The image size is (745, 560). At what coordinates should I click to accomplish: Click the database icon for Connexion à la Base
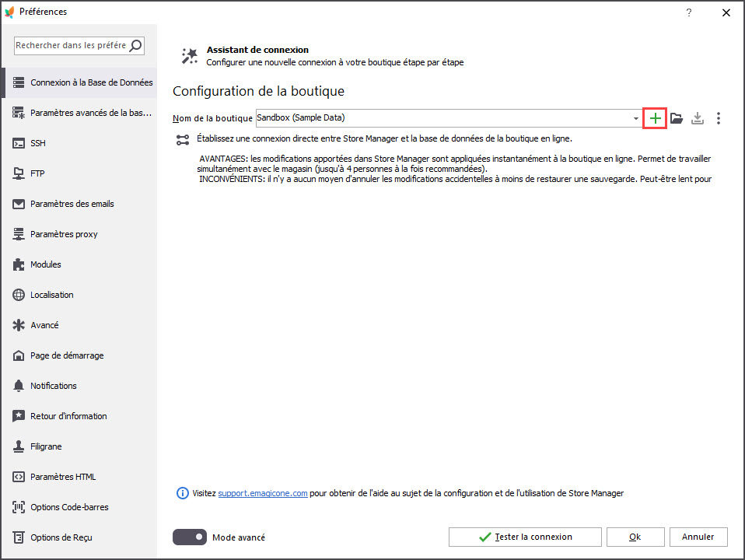click(19, 82)
